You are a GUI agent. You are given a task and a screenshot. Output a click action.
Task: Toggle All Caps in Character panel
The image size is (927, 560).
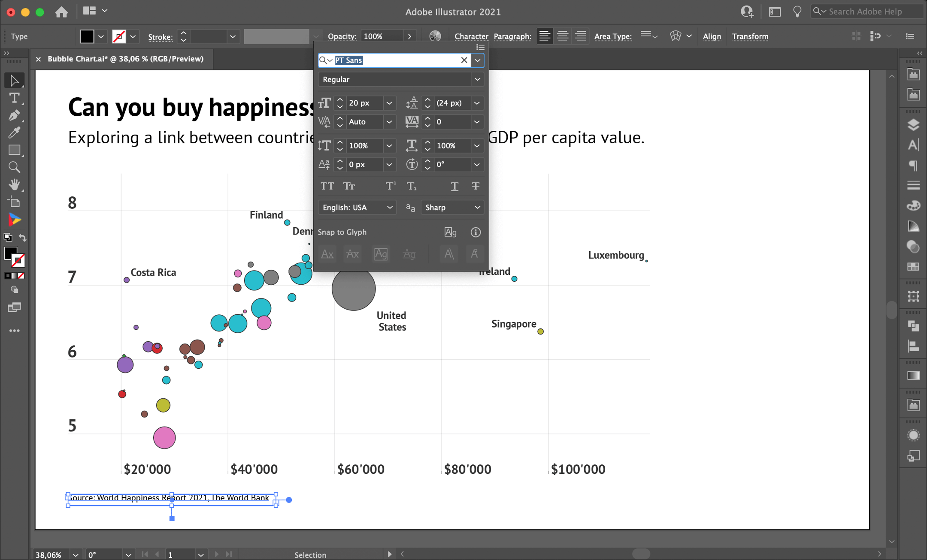tap(327, 186)
